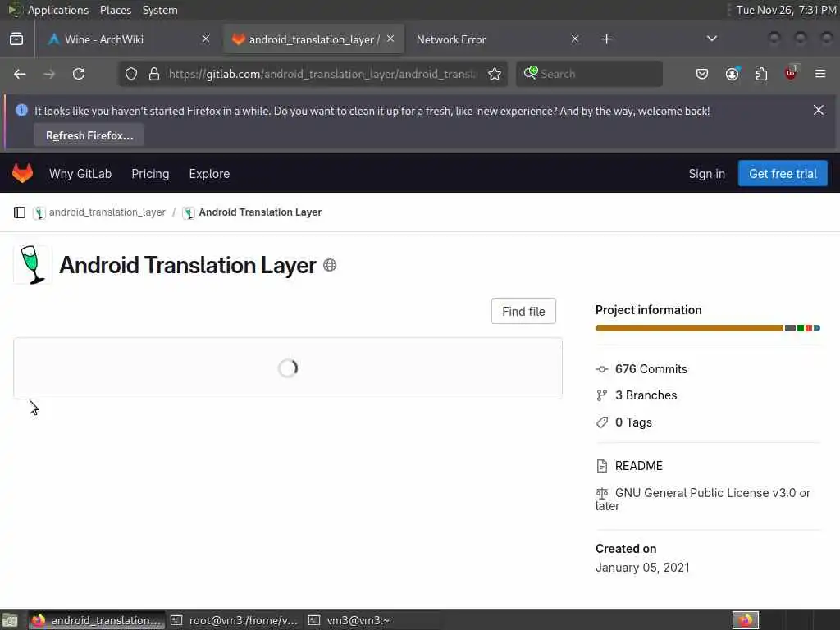Image resolution: width=840 pixels, height=630 pixels.
Task: Open the tracking protection shield icon
Action: pos(131,74)
